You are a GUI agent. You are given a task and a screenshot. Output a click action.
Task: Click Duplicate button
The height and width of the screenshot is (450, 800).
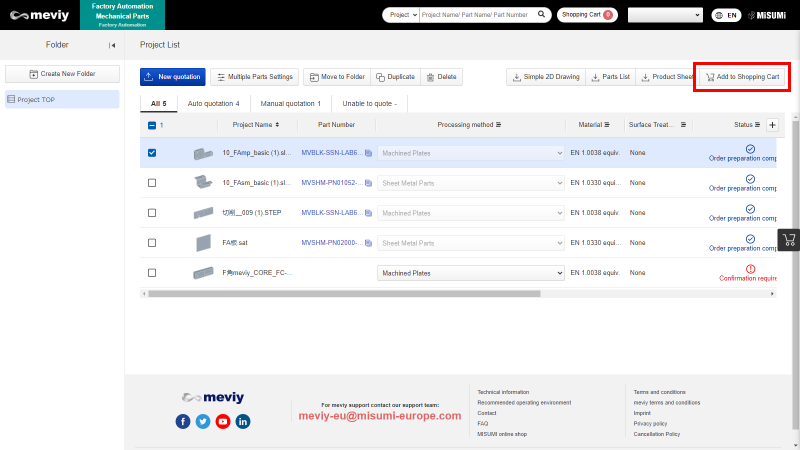395,77
